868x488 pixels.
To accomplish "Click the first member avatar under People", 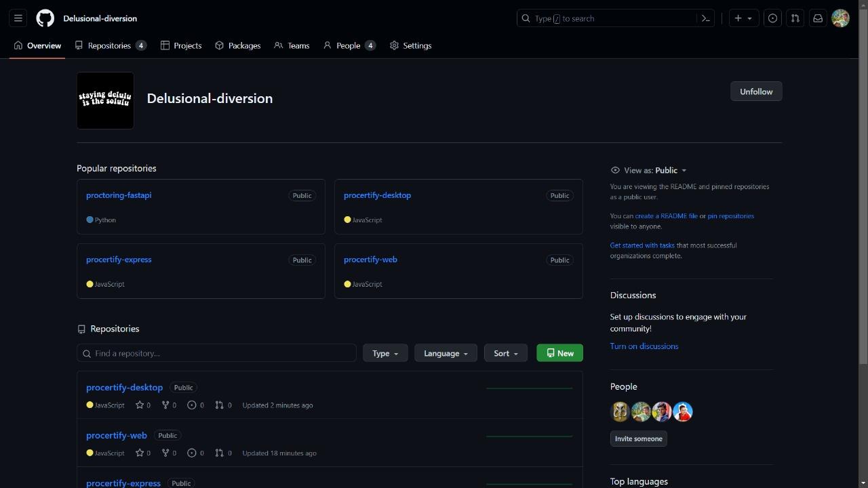I will click(x=620, y=411).
